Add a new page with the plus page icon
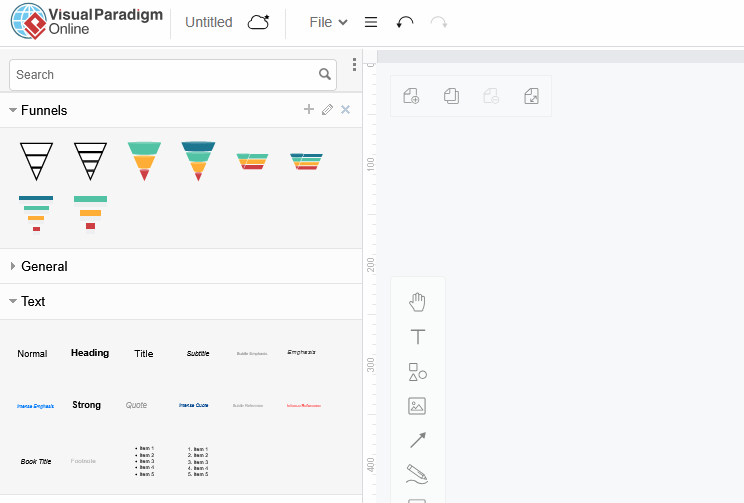The image size is (744, 503). 411,96
